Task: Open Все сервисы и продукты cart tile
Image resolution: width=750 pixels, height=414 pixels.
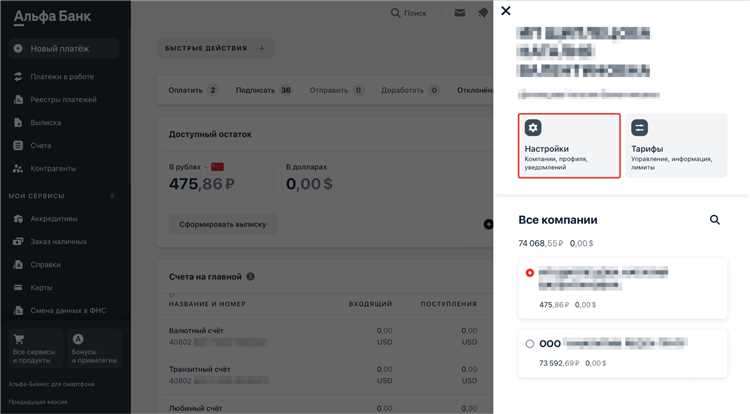Action: (x=35, y=349)
